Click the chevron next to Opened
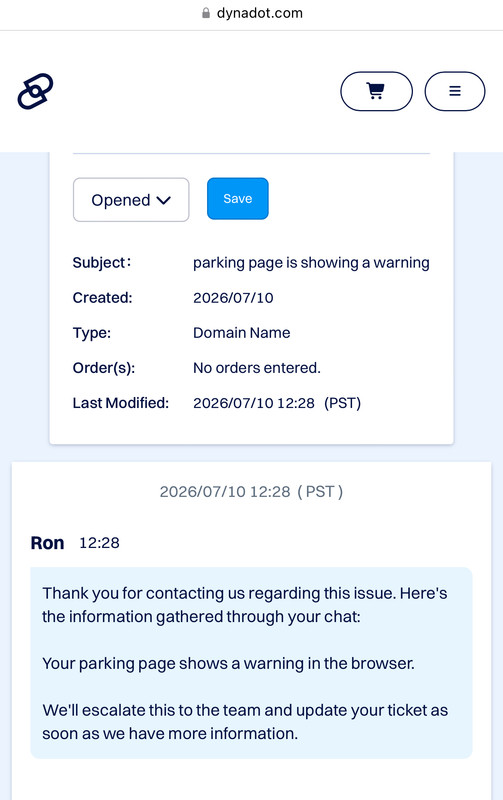 [164, 201]
